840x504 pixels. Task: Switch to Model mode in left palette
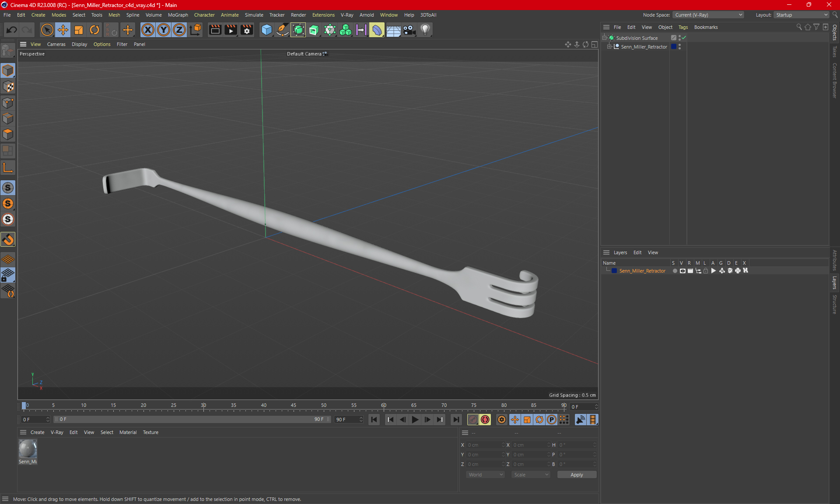[x=8, y=70]
